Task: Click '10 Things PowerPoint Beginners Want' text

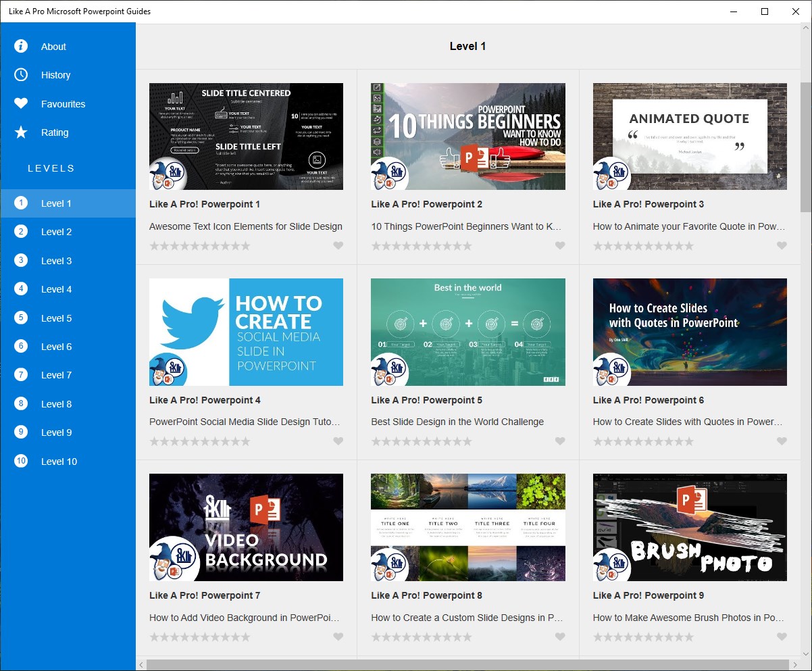Action: (x=466, y=226)
